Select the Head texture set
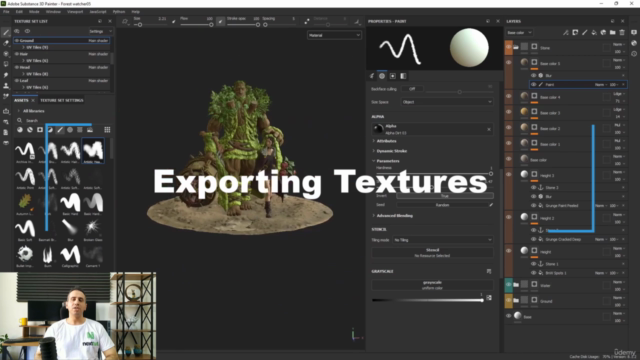The width and height of the screenshot is (640, 360). pos(62,67)
